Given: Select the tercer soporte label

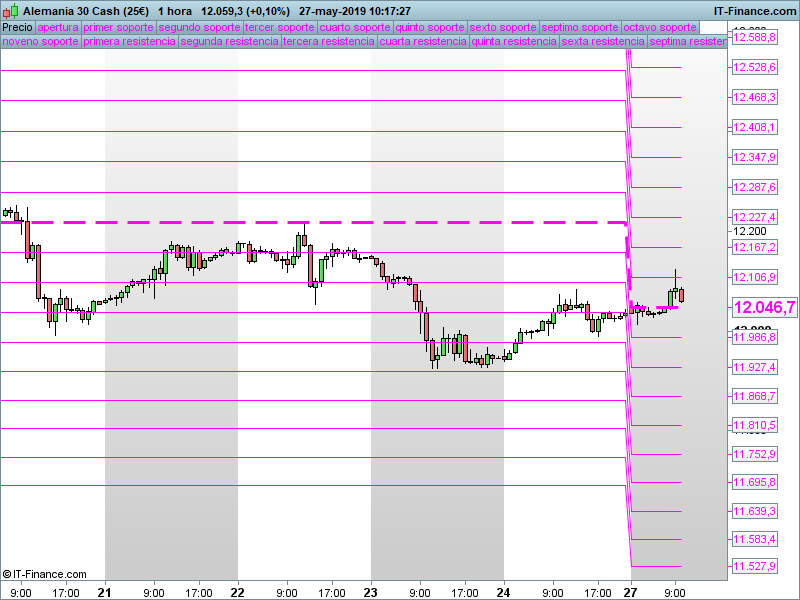Looking at the screenshot, I should pyautogui.click(x=280, y=27).
